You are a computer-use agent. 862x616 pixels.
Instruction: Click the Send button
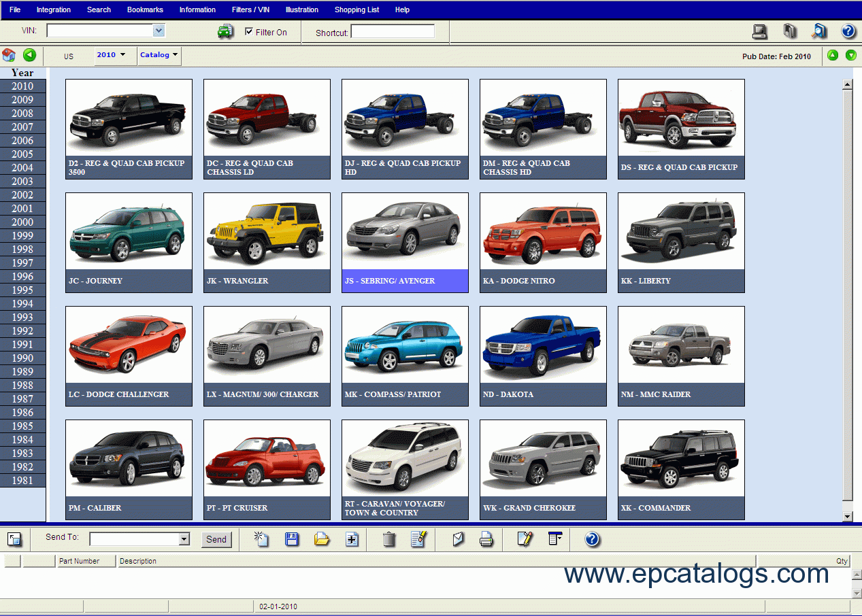216,539
